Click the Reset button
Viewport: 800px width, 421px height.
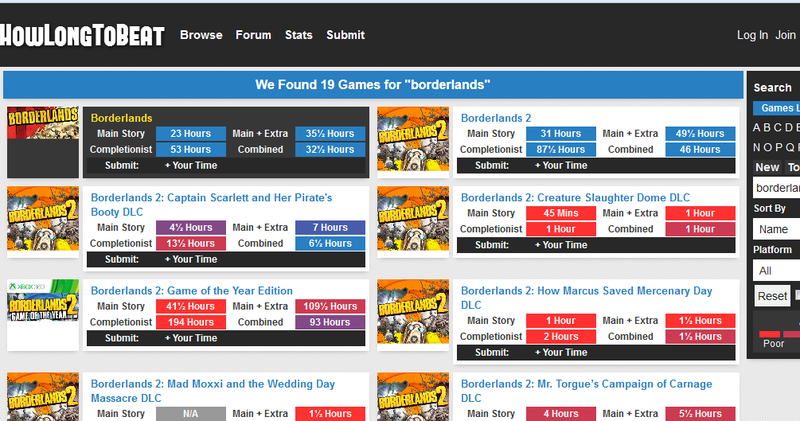point(772,296)
